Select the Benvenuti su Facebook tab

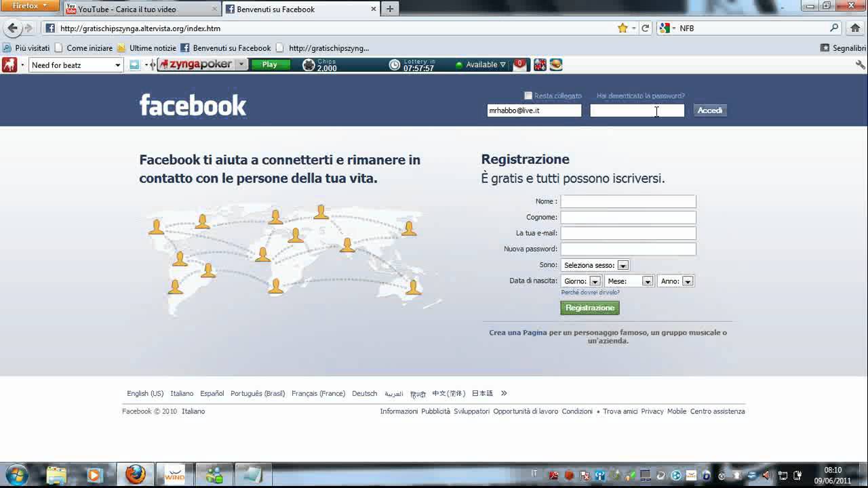(x=301, y=9)
